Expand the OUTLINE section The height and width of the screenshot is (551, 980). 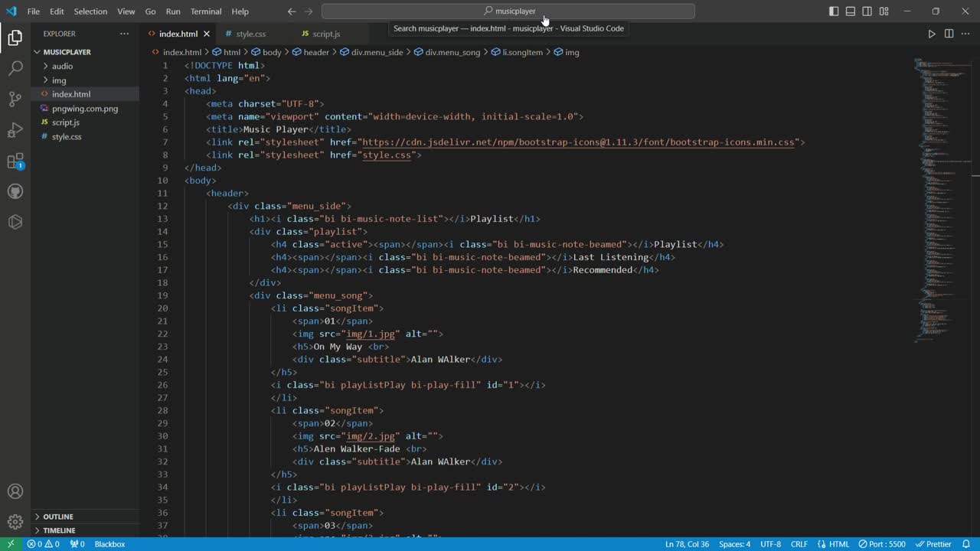coord(58,517)
